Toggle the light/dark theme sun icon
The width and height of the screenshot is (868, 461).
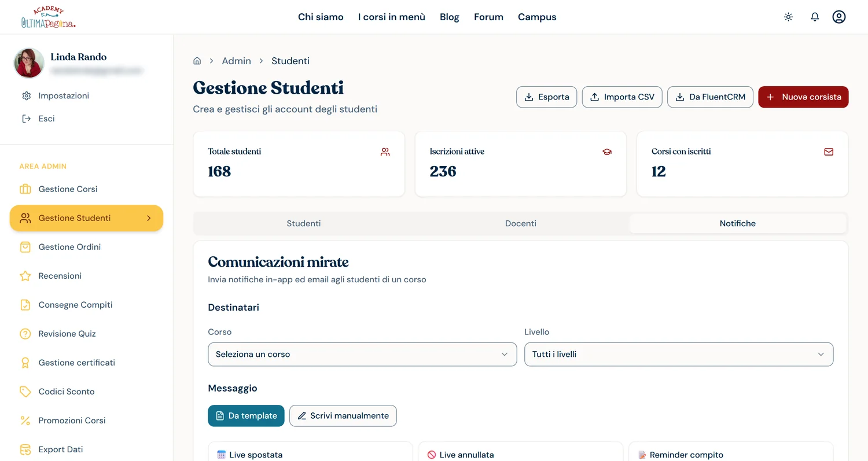pos(788,17)
